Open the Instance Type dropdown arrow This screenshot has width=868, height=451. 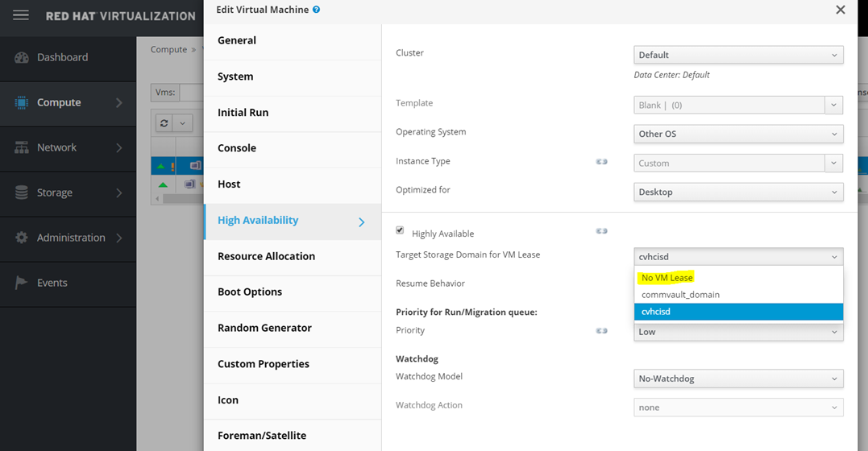pos(833,163)
